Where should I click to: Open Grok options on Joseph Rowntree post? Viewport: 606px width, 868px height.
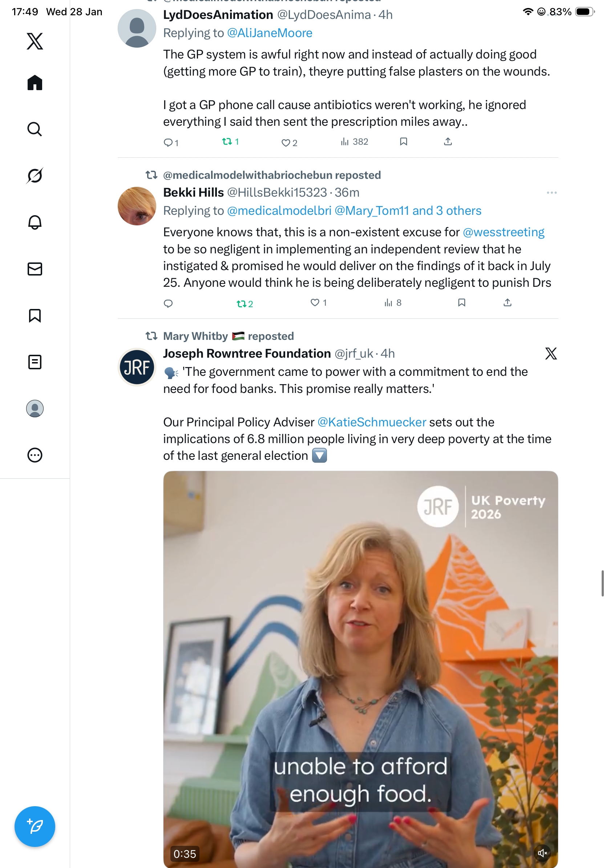point(551,353)
